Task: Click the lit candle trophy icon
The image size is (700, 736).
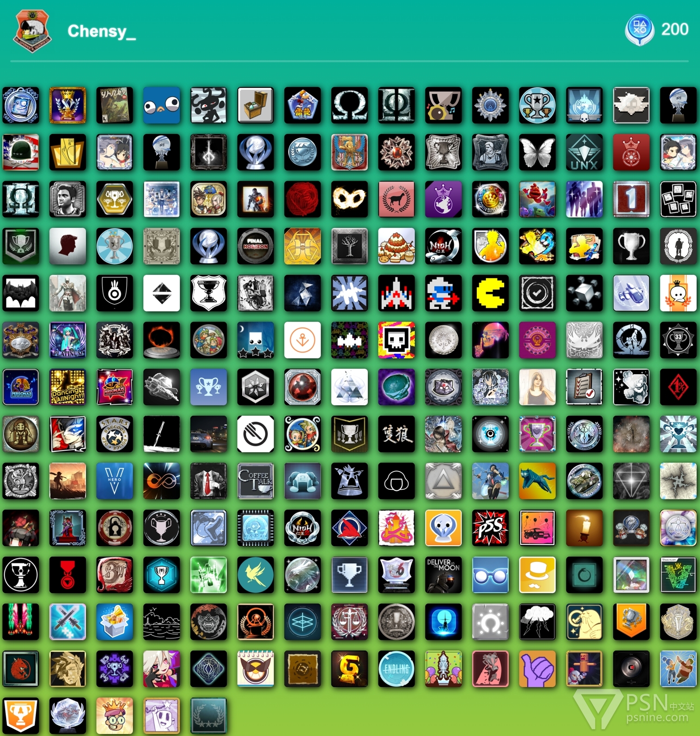Action: click(584, 528)
